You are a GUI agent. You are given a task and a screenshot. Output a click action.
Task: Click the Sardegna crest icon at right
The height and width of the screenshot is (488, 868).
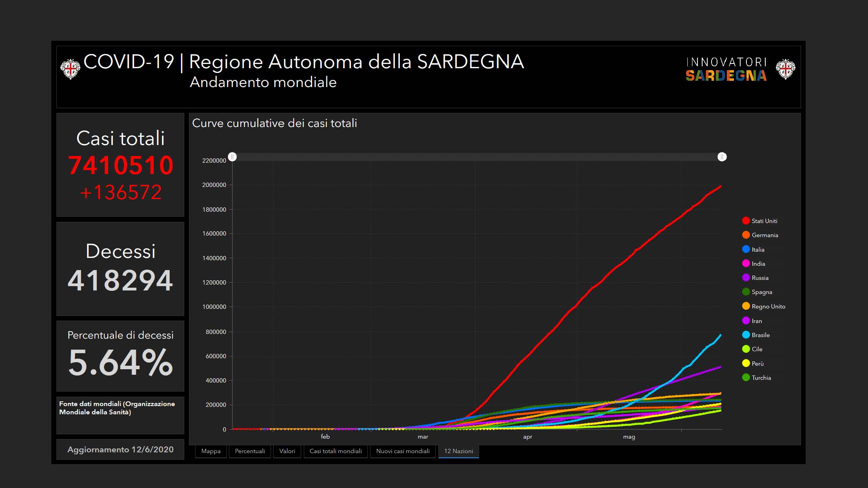(785, 69)
